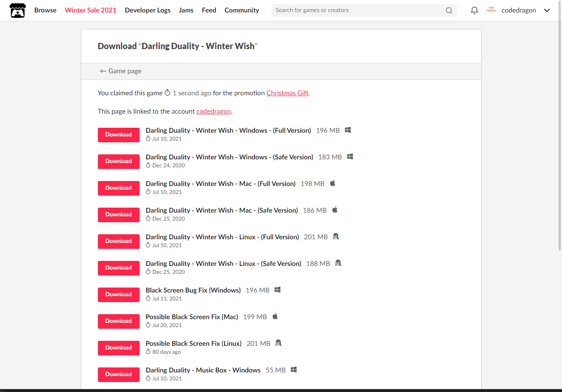Click the clock icon beside Jul 11, 2021
The image size is (562, 392).
click(x=148, y=298)
